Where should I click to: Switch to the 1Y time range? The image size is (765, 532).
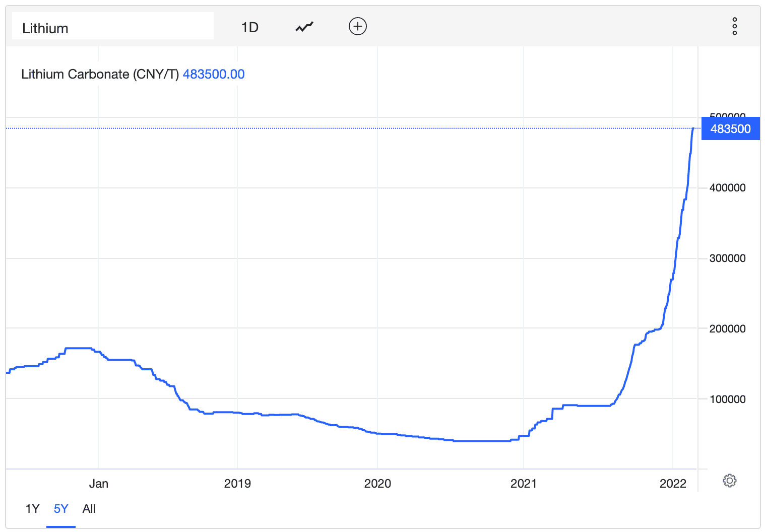click(x=32, y=509)
